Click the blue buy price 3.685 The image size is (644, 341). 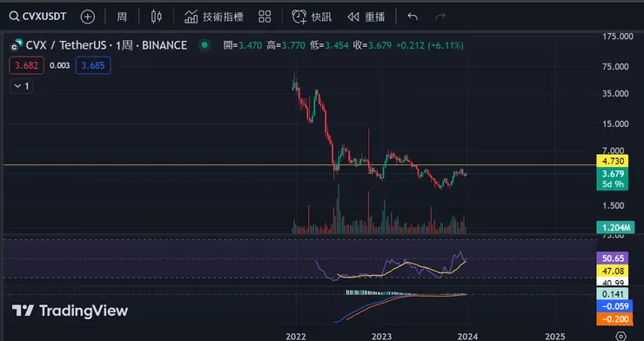(x=93, y=65)
